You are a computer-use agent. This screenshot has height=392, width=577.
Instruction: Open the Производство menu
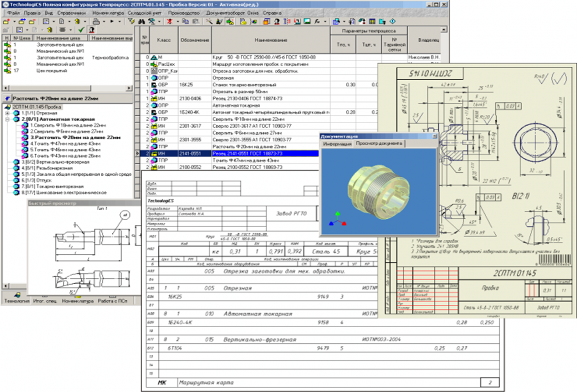(184, 13)
